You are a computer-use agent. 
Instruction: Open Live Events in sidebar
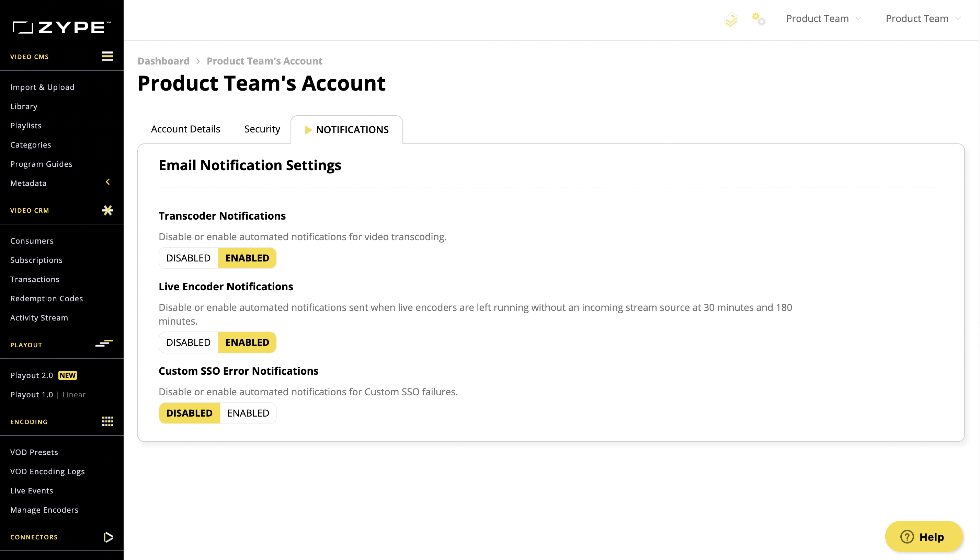pyautogui.click(x=32, y=491)
